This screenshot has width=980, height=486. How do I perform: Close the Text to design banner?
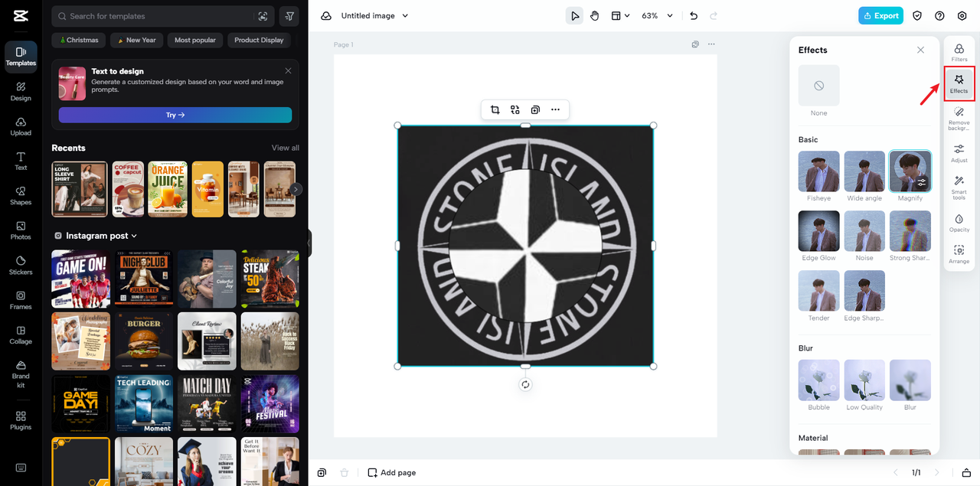click(x=288, y=70)
